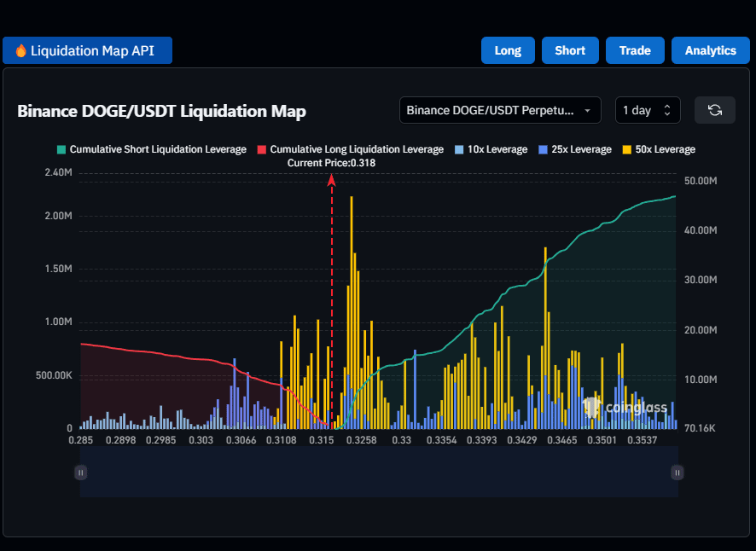Click the flame icon on Liquidation Map API

pos(20,50)
